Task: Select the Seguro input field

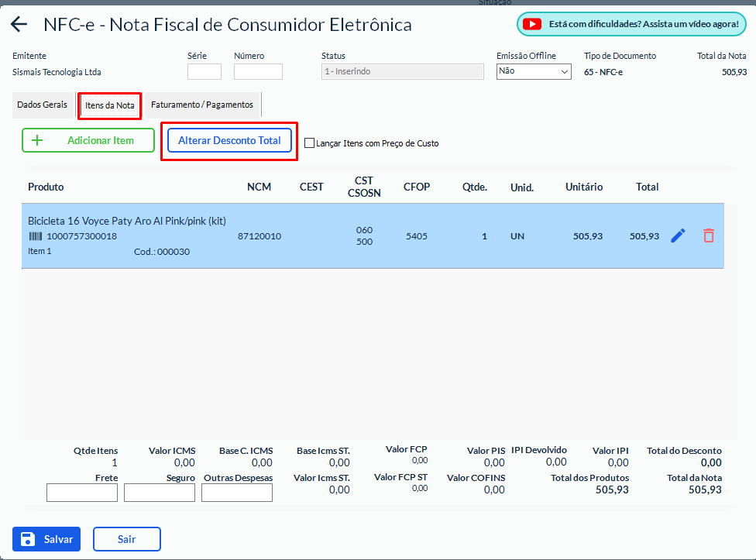Action: (160, 493)
